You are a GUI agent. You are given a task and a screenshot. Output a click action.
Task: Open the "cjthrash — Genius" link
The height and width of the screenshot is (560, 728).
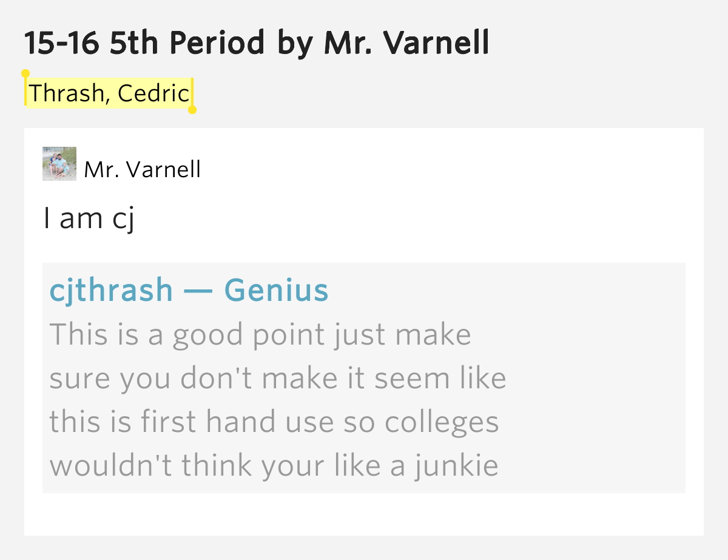pos(189,290)
